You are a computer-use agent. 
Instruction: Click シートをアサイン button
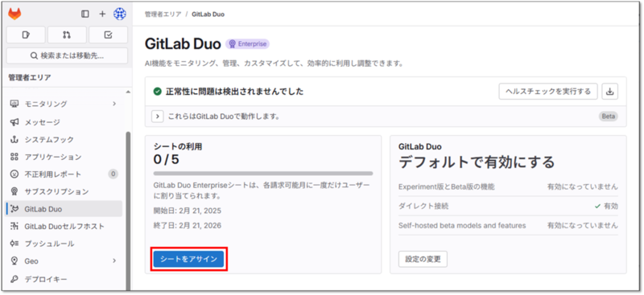coord(189,260)
